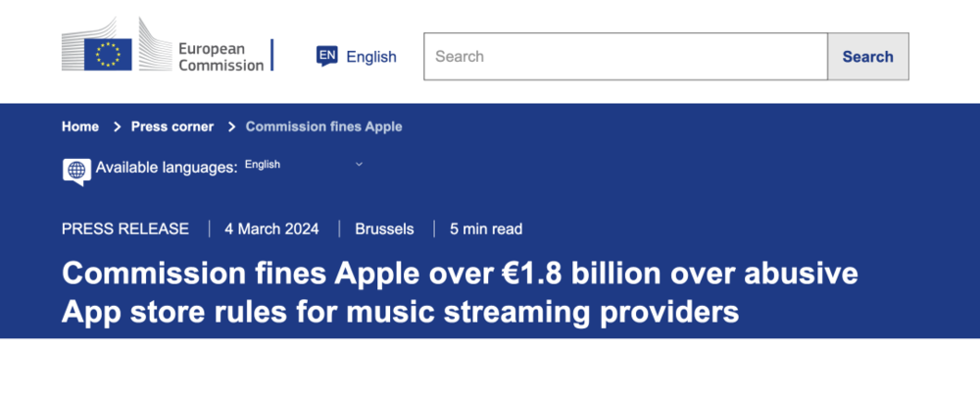The height and width of the screenshot is (401, 980).
Task: Click the 5 min read indicator
Action: click(486, 228)
